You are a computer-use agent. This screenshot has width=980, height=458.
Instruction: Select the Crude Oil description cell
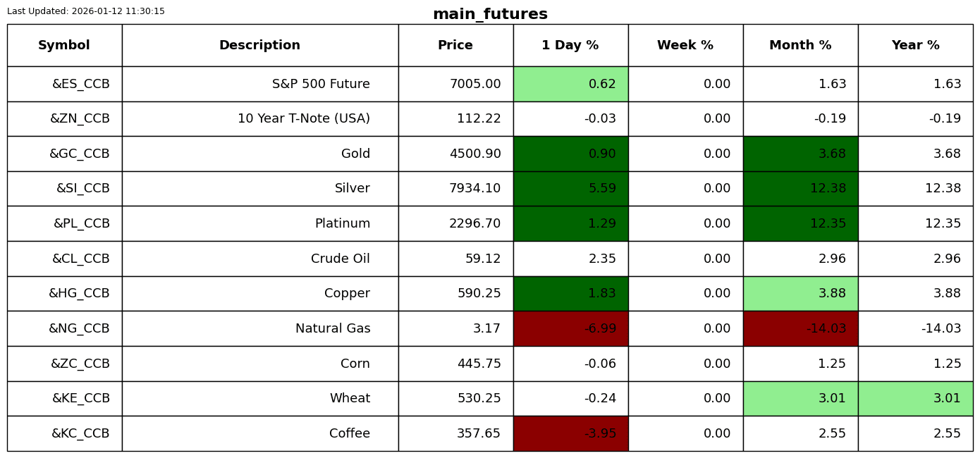point(259,259)
